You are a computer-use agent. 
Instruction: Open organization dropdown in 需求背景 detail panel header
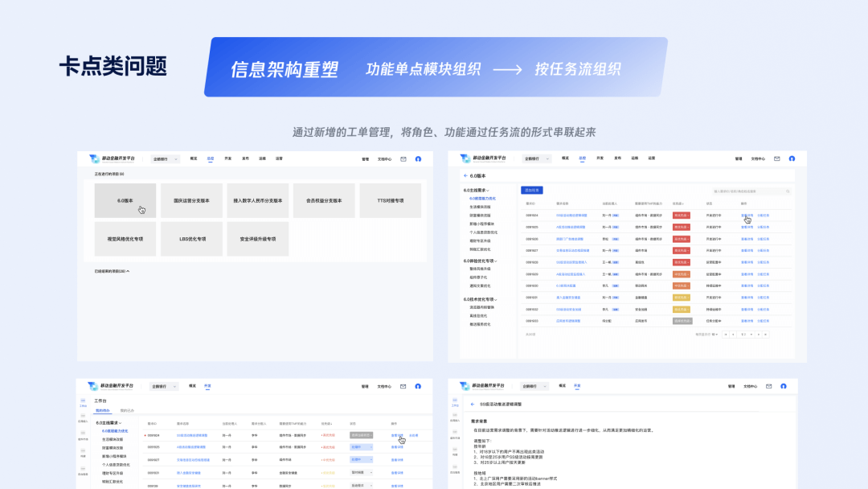click(534, 386)
